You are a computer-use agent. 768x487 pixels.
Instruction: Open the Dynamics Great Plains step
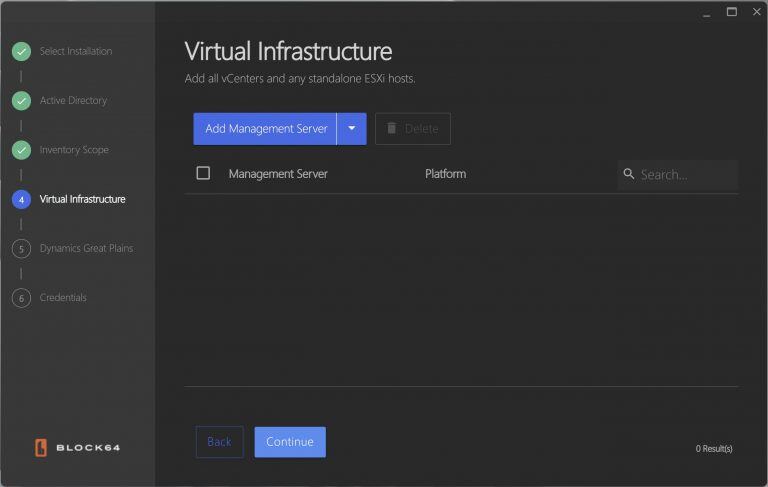pyautogui.click(x=86, y=248)
